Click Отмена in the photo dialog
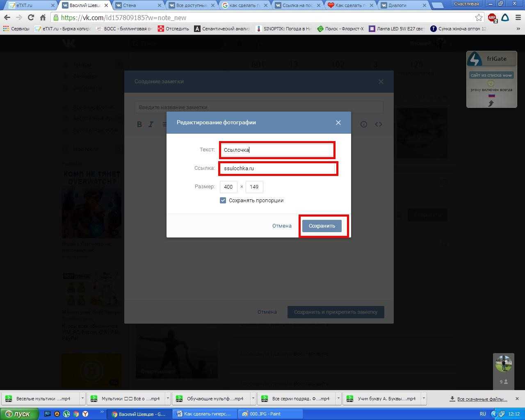This screenshot has width=525, height=420. pyautogui.click(x=282, y=226)
